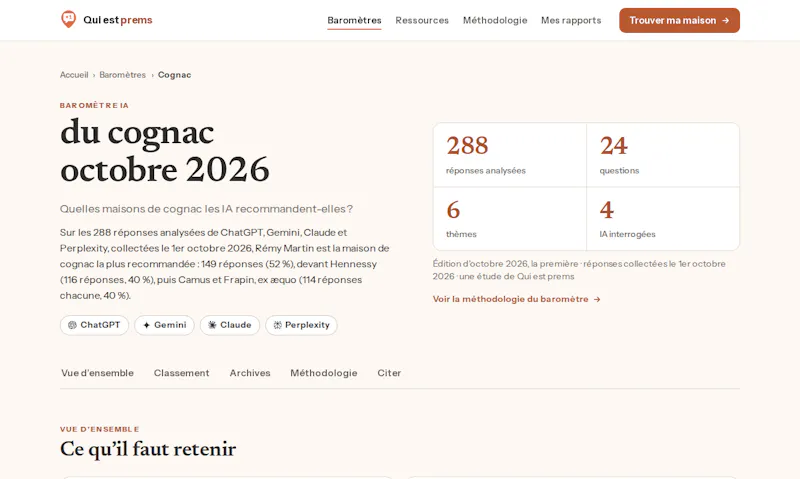Click the Ce qu'il faut retenir heading
Viewport: 800px width, 479px height.
click(x=148, y=449)
